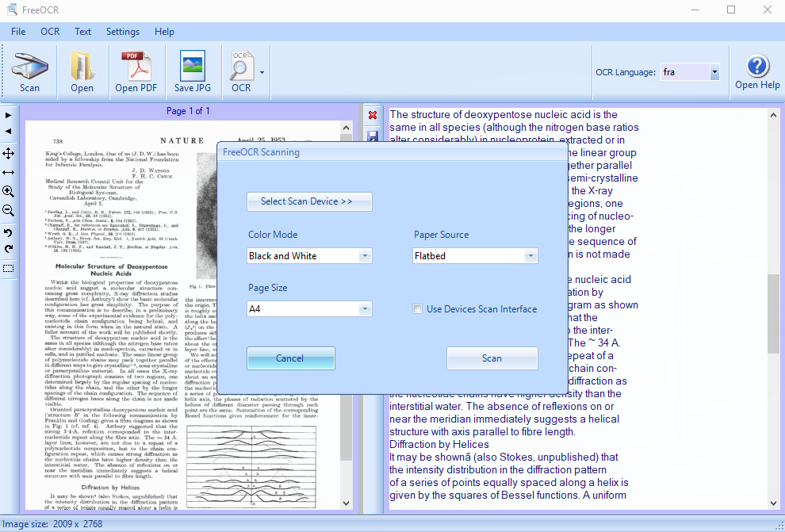The image size is (785, 532).
Task: Click the image panel scroll down arrow
Action: [x=346, y=503]
